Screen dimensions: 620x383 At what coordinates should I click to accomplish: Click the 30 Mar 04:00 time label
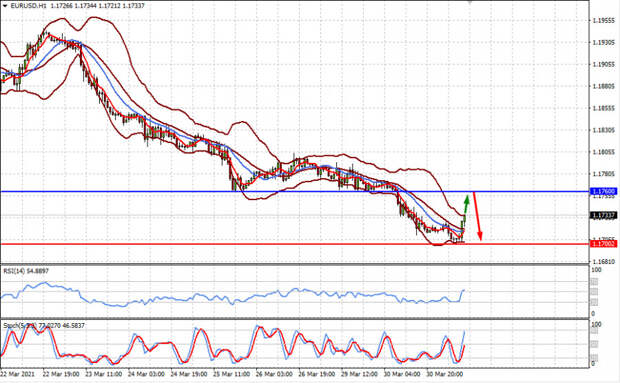pos(403,374)
